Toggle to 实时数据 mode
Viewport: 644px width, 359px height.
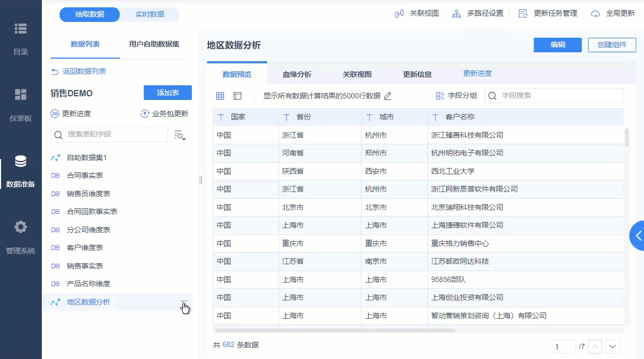point(149,15)
